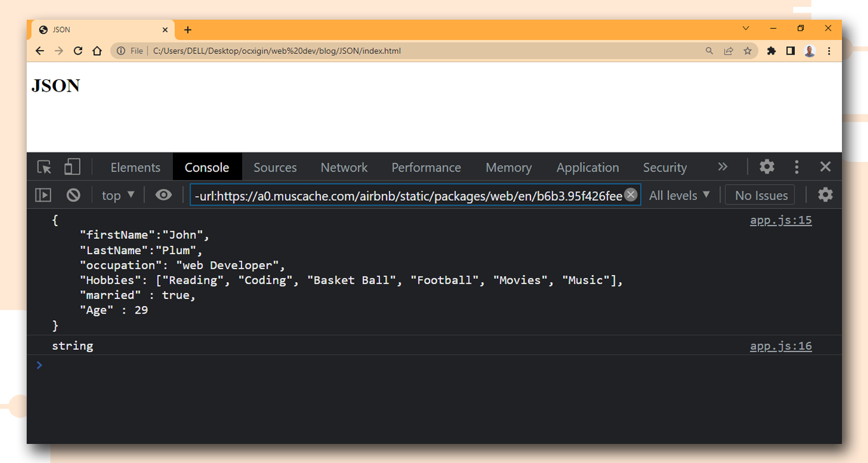Click the inspect element picker icon

pyautogui.click(x=44, y=167)
